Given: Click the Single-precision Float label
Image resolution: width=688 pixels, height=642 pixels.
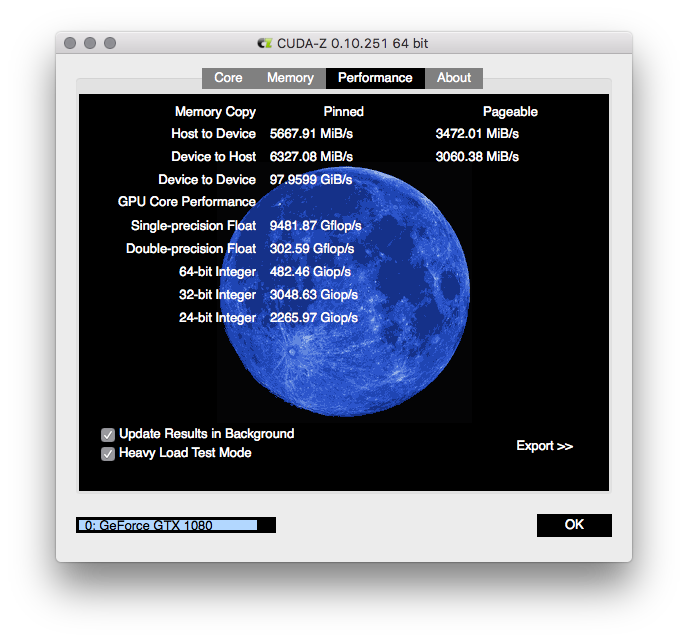Looking at the screenshot, I should point(194,226).
